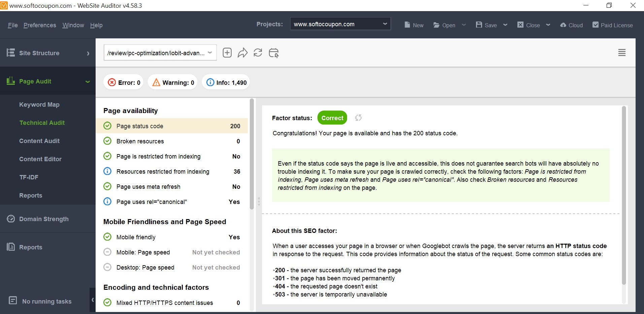This screenshot has width=644, height=314.
Task: Open the page URL dropdown
Action: point(160,53)
